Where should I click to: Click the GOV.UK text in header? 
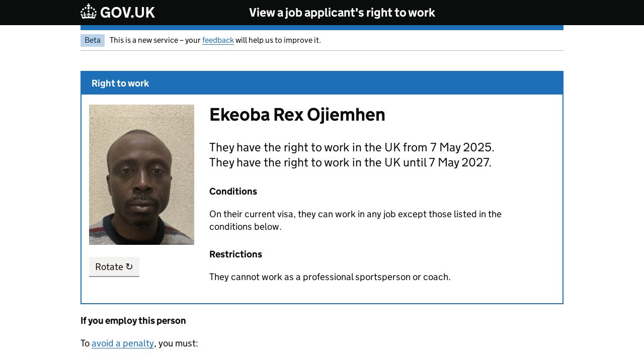click(127, 13)
